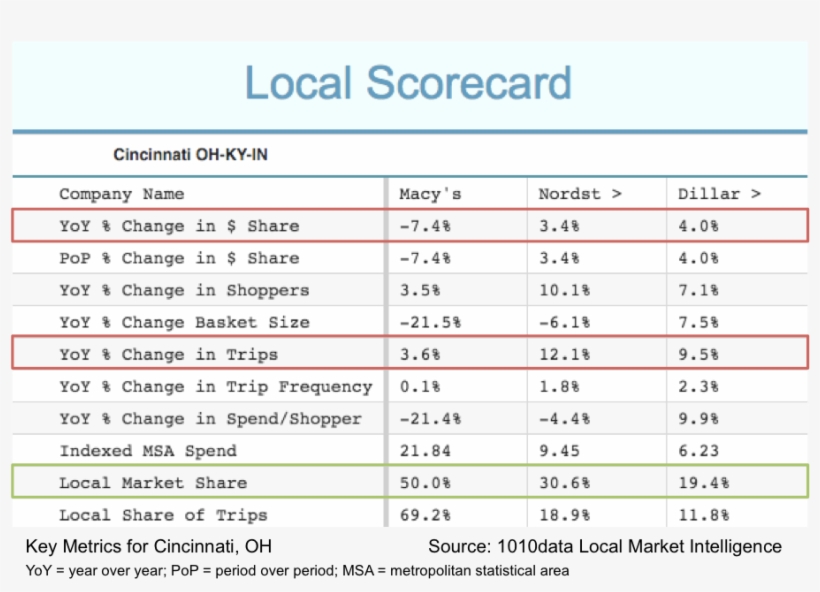Select the YoY % Change in Shoppers row label
The image size is (820, 592).
[184, 290]
